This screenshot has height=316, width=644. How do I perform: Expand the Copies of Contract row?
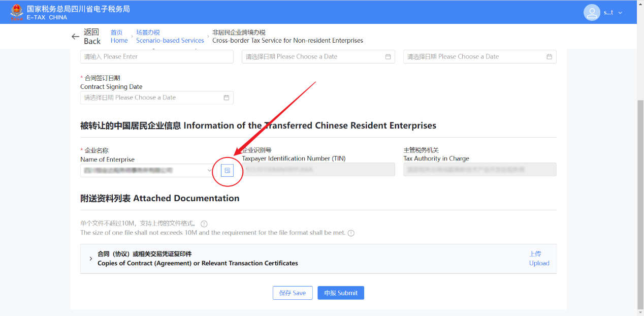tap(90, 259)
